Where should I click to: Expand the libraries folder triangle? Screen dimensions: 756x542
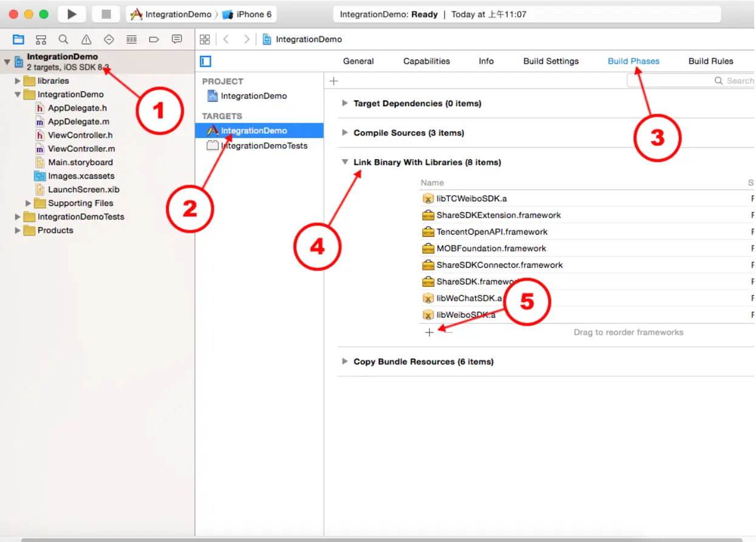click(x=18, y=81)
